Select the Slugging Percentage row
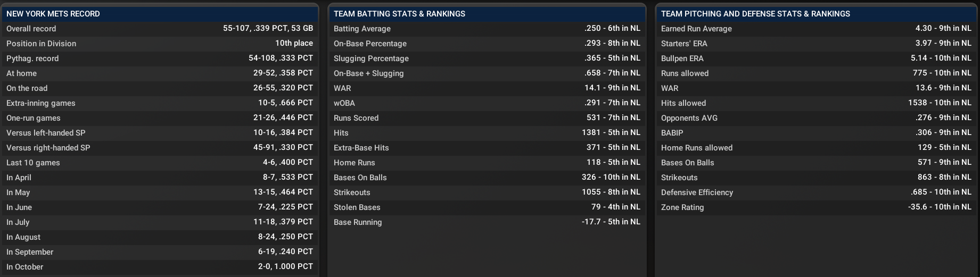This screenshot has height=277, width=980. point(487,58)
